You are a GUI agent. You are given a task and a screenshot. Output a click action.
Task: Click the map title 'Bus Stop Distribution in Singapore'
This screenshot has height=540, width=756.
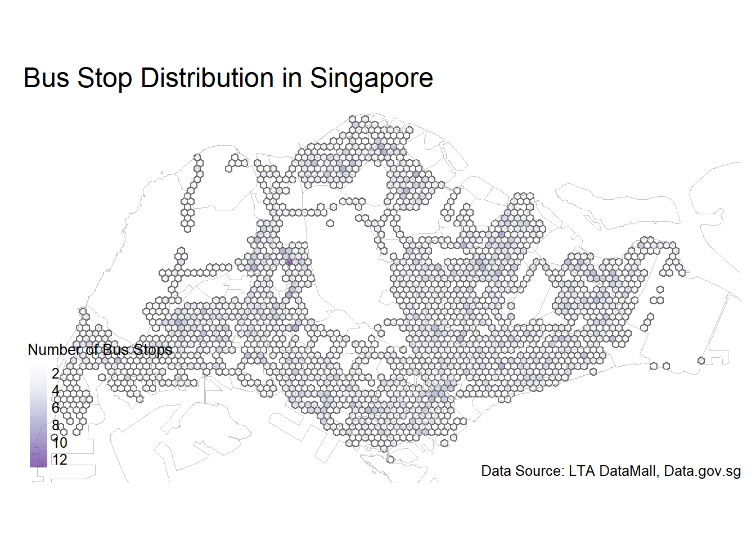tap(228, 78)
